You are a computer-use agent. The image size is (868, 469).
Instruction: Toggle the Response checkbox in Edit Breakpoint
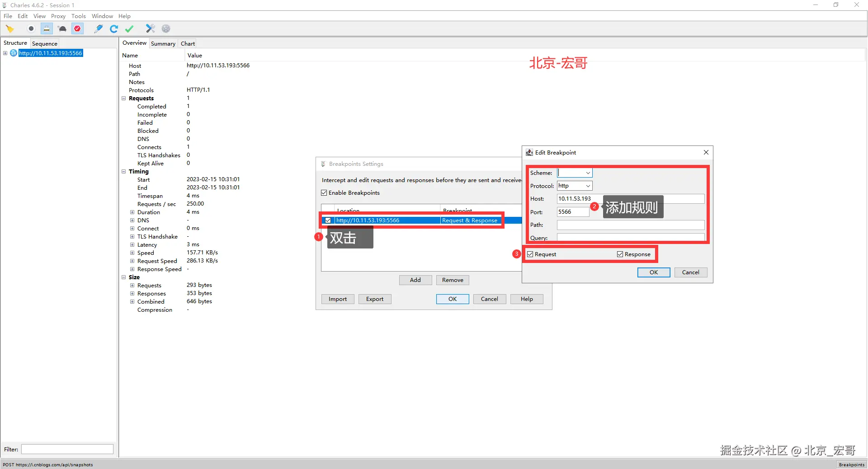[x=620, y=254]
